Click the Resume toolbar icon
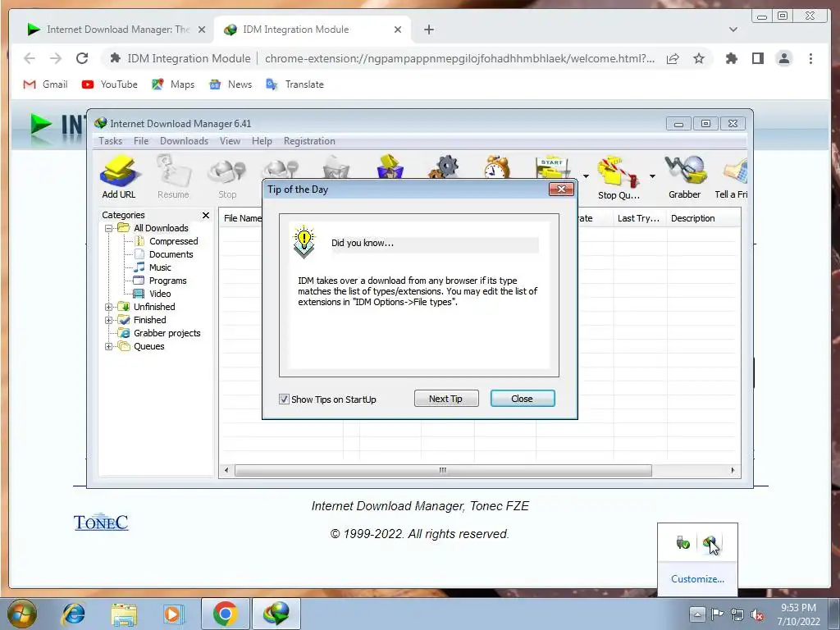840x630 pixels. point(173,177)
